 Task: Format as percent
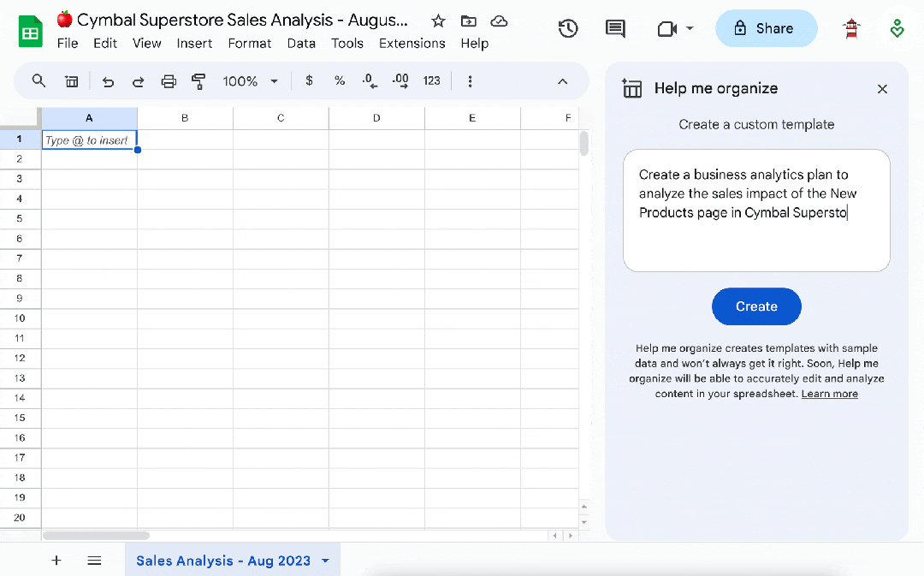click(340, 80)
